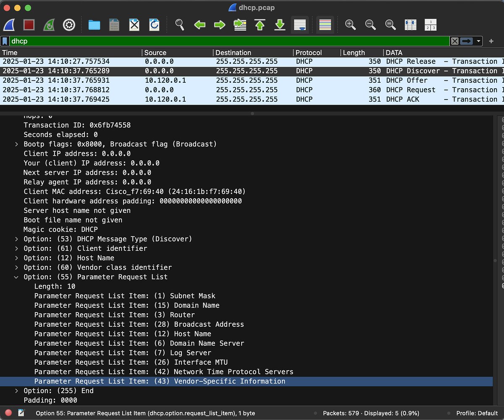The height and width of the screenshot is (420, 504).
Task: Expand the Bootp flags field
Action: (16, 144)
